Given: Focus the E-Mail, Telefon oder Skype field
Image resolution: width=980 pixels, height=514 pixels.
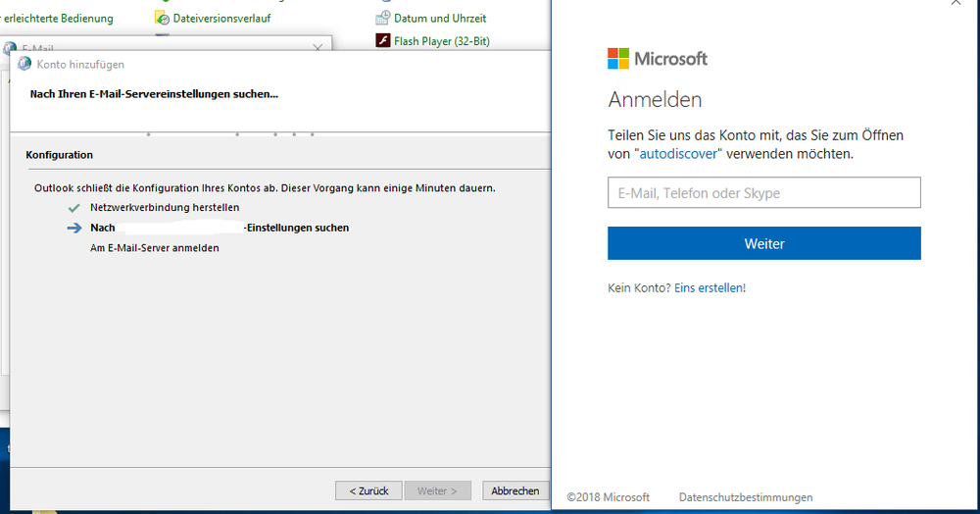Looking at the screenshot, I should [763, 193].
